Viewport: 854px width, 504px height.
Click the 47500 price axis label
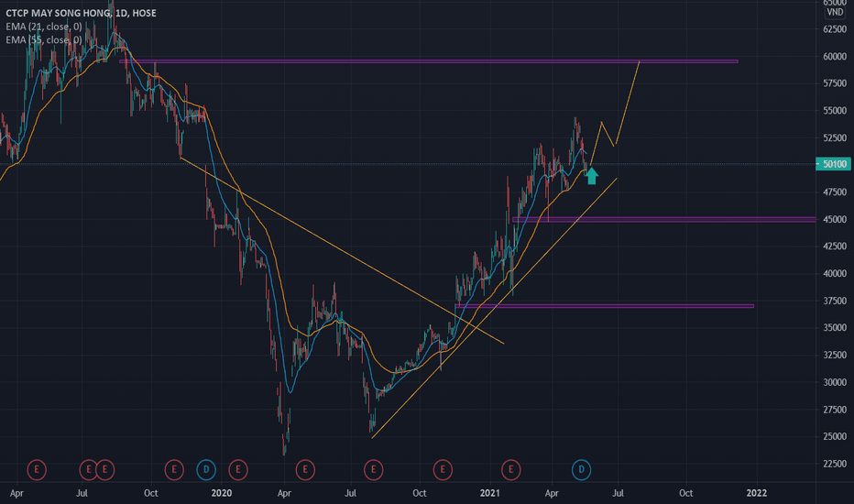(x=835, y=192)
